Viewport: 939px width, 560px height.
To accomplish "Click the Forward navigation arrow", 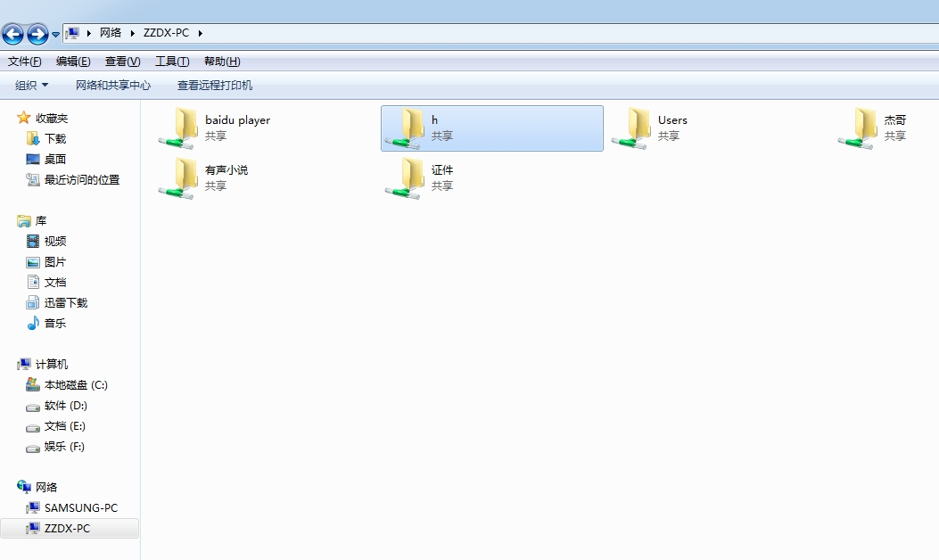I will (37, 34).
